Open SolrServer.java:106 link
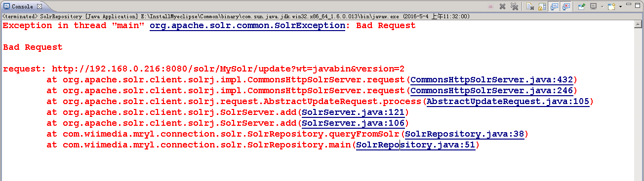 point(353,123)
